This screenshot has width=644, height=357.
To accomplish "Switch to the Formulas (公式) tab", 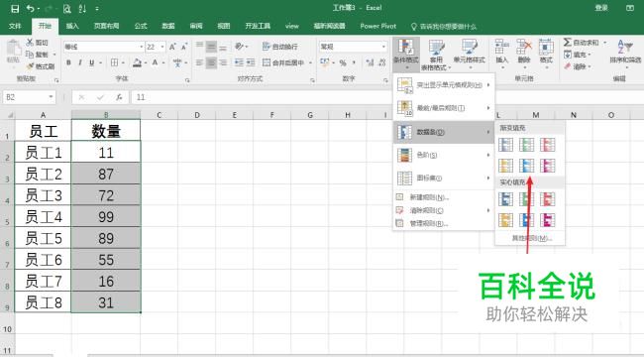I will click(x=141, y=26).
